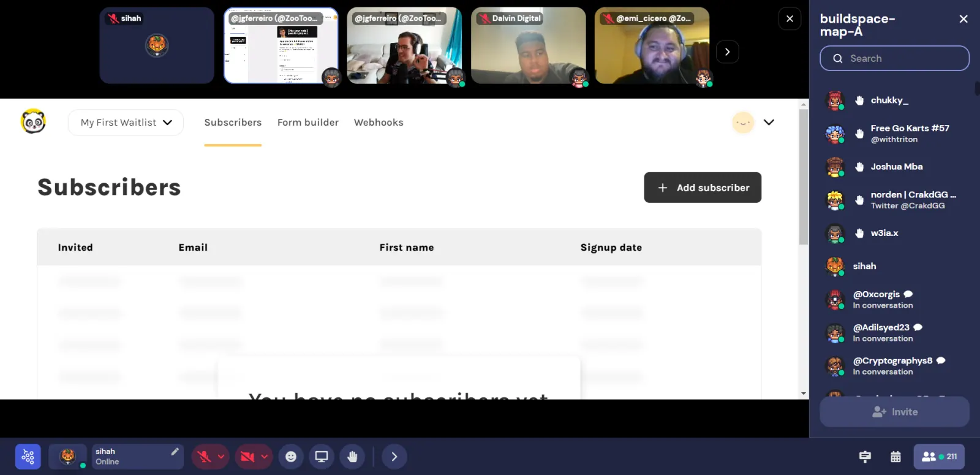Screen dimensions: 980x475
Task: Select Dalvin Digital video tile
Action: [528, 45]
